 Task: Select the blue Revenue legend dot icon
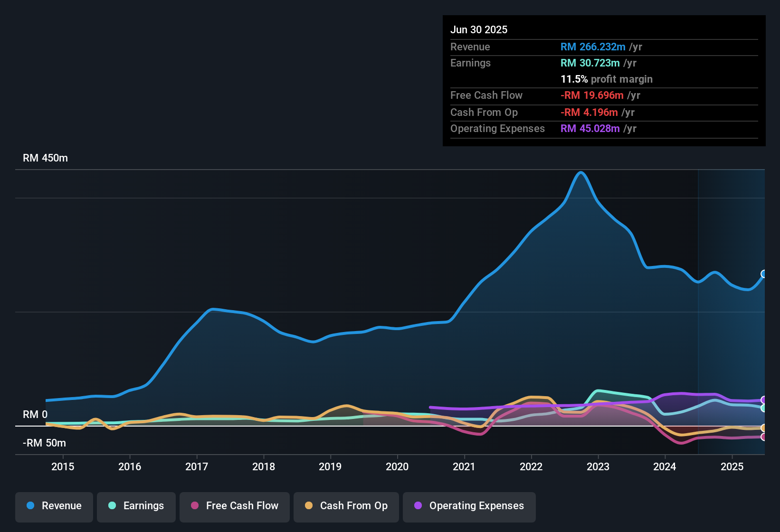point(30,506)
